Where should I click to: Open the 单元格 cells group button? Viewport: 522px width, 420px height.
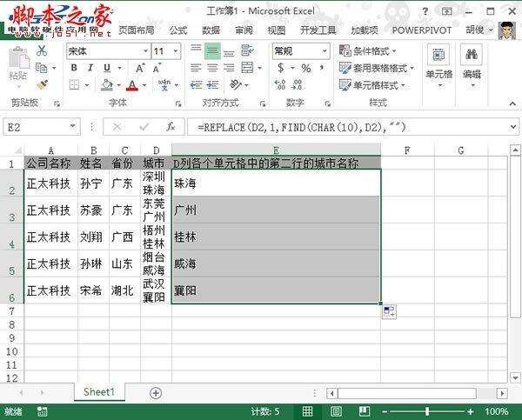click(x=438, y=66)
